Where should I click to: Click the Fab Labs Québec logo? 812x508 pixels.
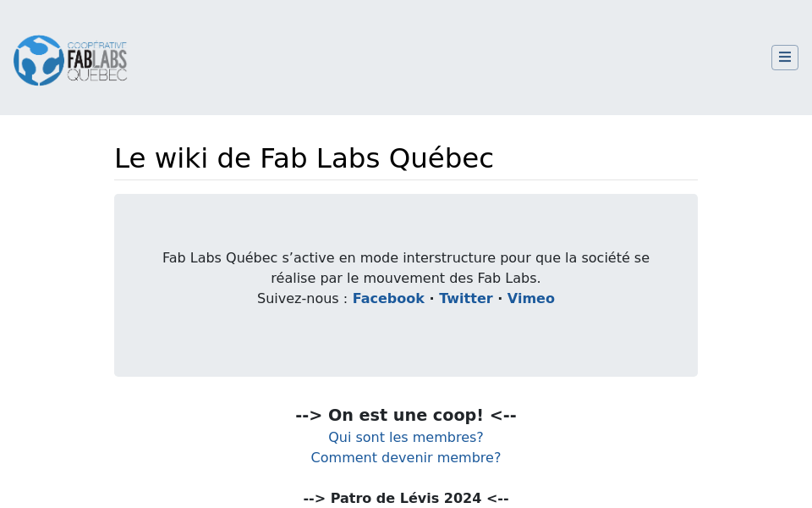coord(70,60)
